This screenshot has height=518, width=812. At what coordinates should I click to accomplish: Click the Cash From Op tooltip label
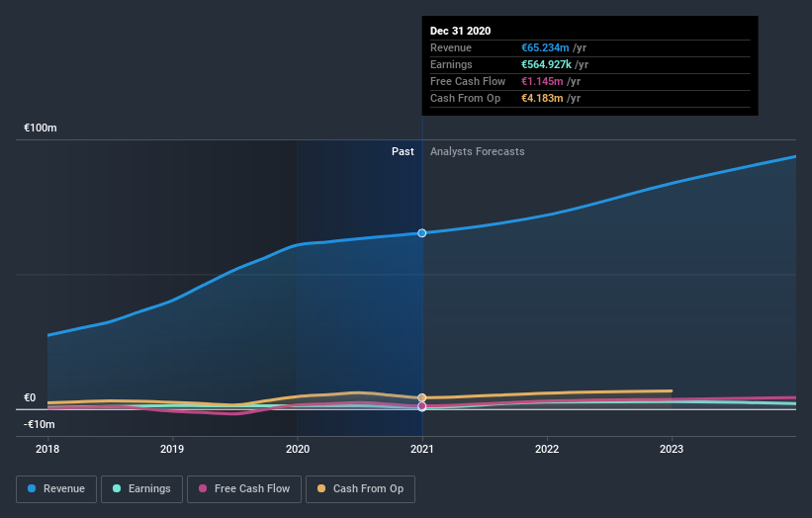tap(465, 98)
